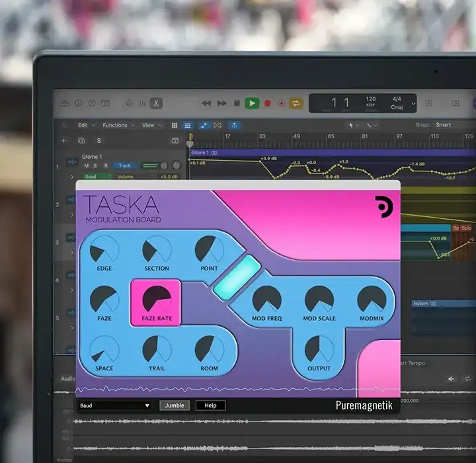
Task: Open the mixer faders icon
Action: [x=143, y=103]
